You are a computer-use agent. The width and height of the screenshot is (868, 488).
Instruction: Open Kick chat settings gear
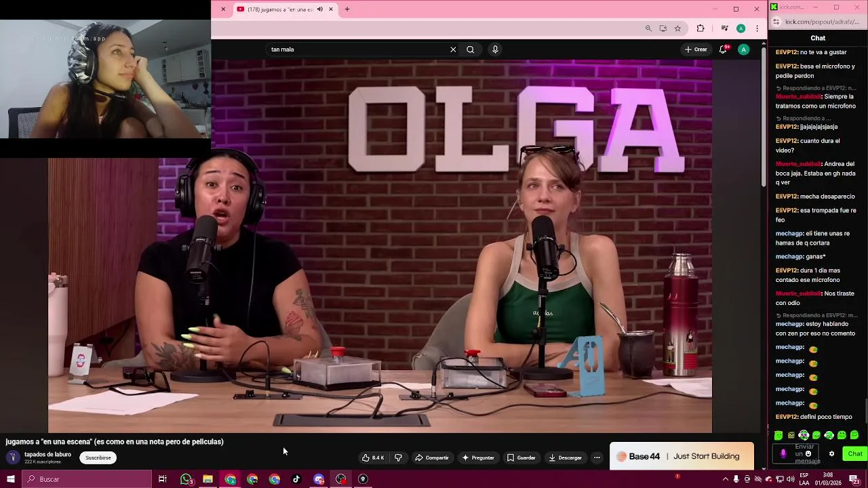click(x=831, y=454)
